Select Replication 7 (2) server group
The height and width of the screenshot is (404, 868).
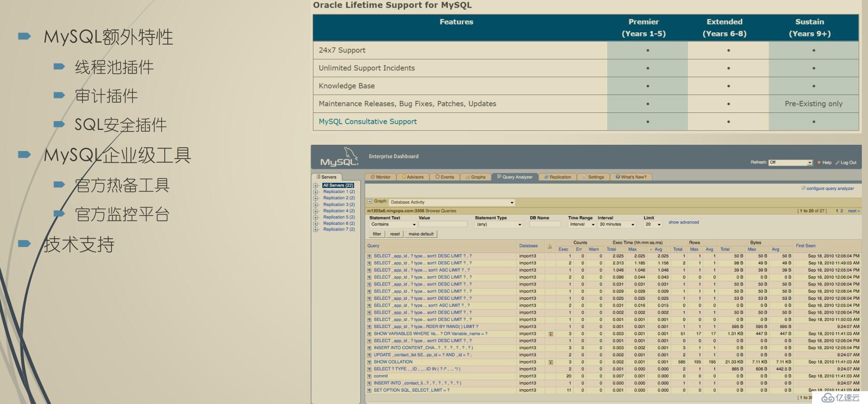[339, 229]
